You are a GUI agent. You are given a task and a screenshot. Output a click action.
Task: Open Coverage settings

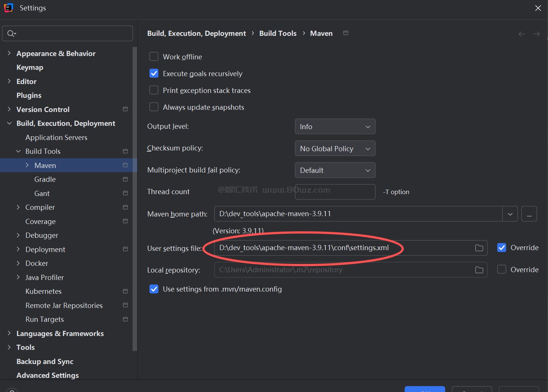[40, 221]
